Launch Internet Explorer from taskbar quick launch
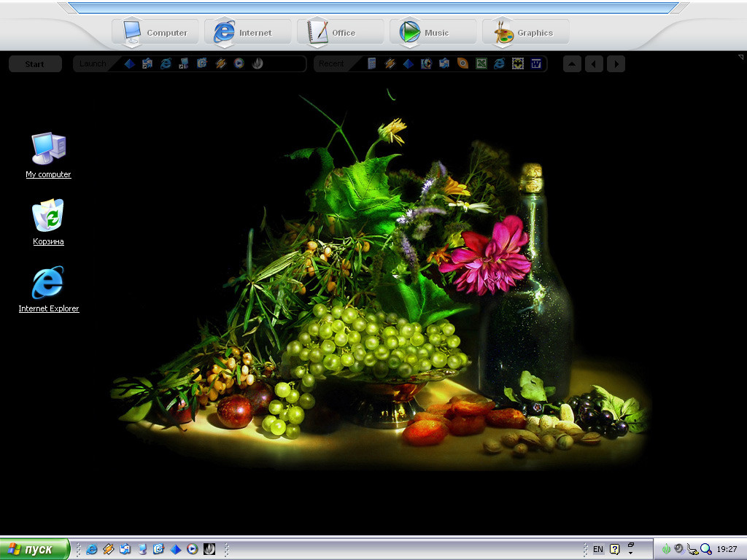Image resolution: width=747 pixels, height=560 pixels. tap(91, 549)
